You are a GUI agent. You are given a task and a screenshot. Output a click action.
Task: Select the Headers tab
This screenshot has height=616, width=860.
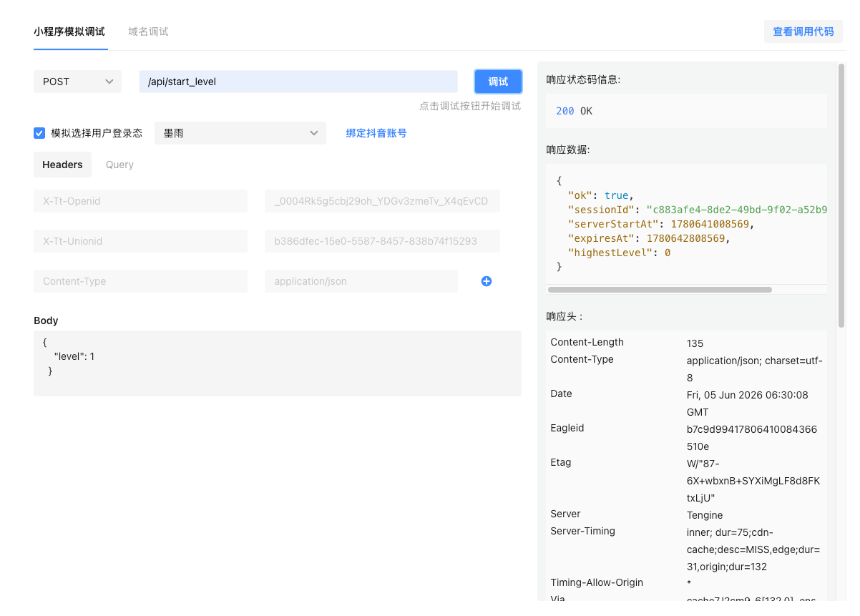pyautogui.click(x=62, y=165)
